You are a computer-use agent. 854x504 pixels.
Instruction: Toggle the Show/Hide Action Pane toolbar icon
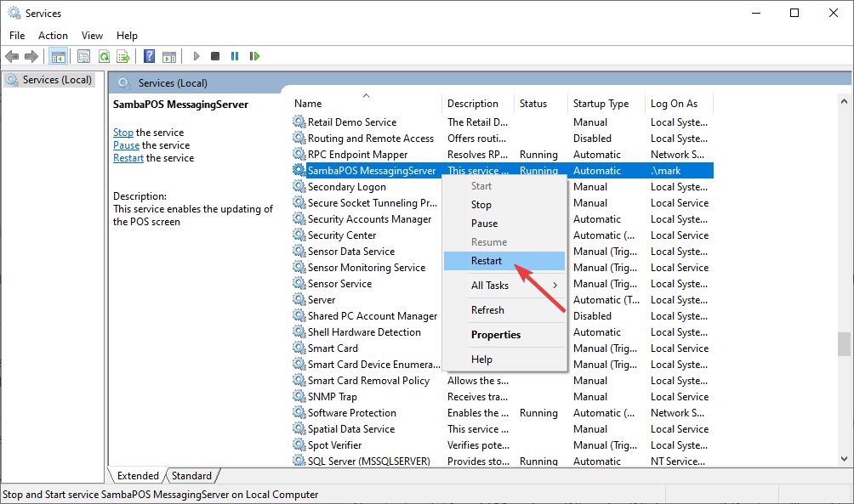pyautogui.click(x=169, y=56)
